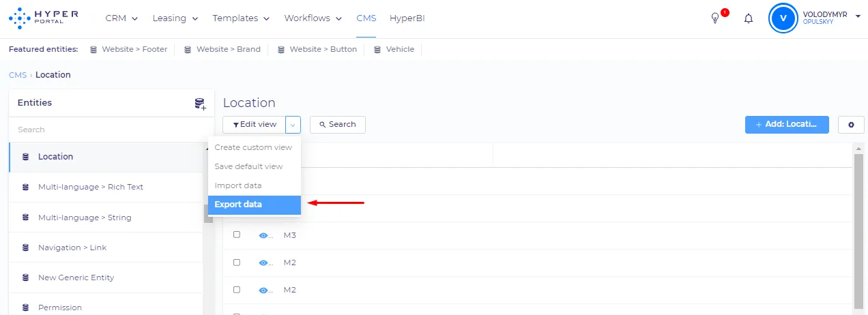868x315 pixels.
Task: Click the Website > Footer featured icon
Action: click(x=92, y=50)
